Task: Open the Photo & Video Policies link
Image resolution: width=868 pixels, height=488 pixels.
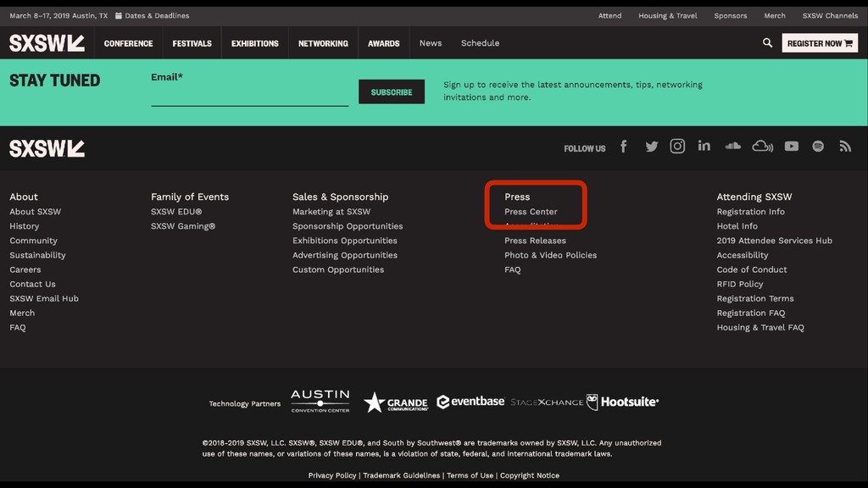Action: [x=551, y=255]
